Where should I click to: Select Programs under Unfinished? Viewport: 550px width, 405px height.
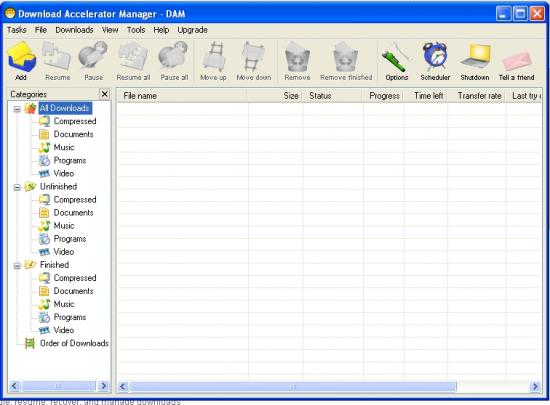point(70,239)
